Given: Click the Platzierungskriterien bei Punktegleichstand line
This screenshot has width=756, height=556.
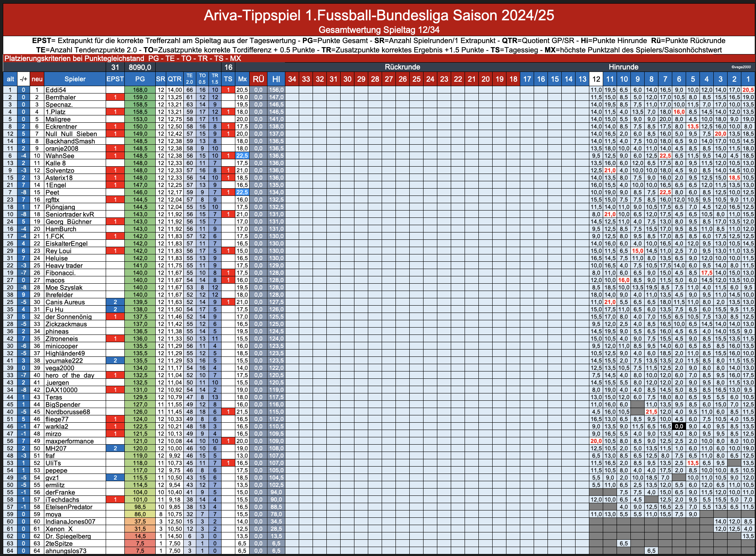Looking at the screenshot, I should point(122,58).
